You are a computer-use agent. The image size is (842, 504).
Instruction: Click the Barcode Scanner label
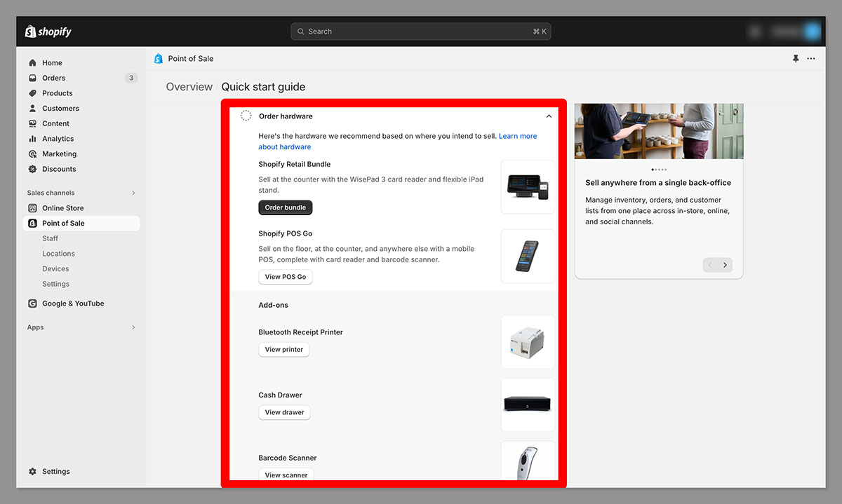click(x=288, y=458)
